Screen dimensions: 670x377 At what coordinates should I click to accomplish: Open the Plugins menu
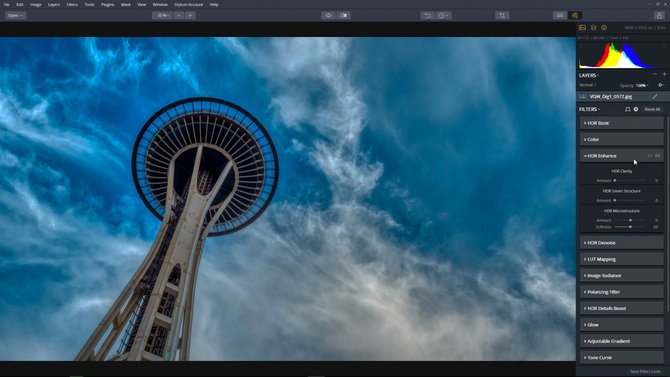coord(107,4)
